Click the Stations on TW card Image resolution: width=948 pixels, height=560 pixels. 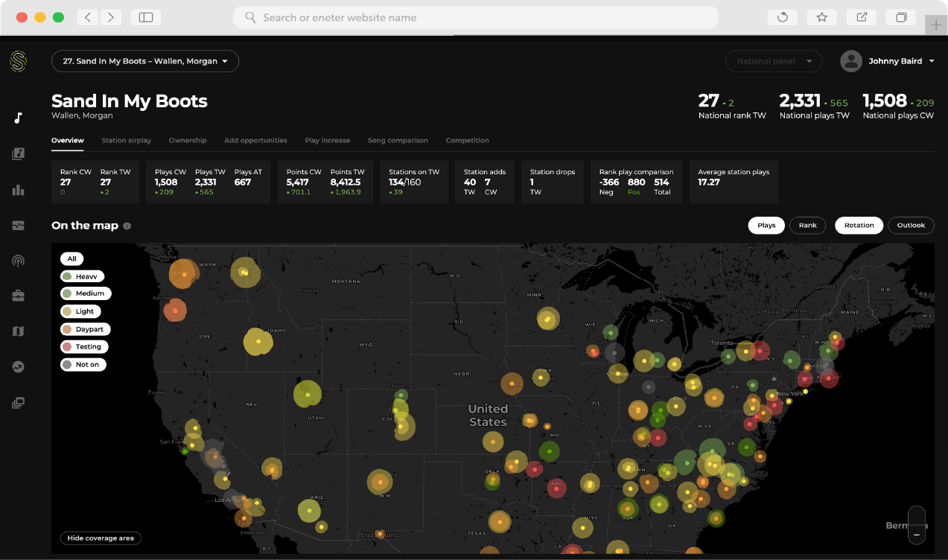pos(414,182)
